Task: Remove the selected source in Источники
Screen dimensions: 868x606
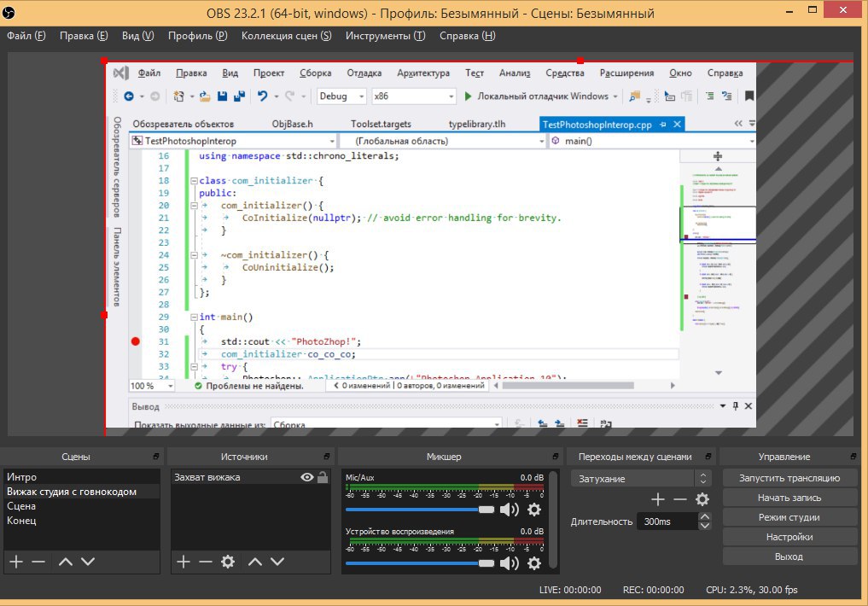Action: coord(206,562)
